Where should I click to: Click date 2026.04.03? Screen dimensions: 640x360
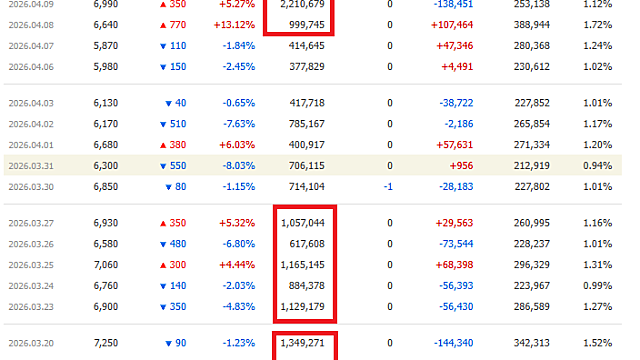pos(31,103)
